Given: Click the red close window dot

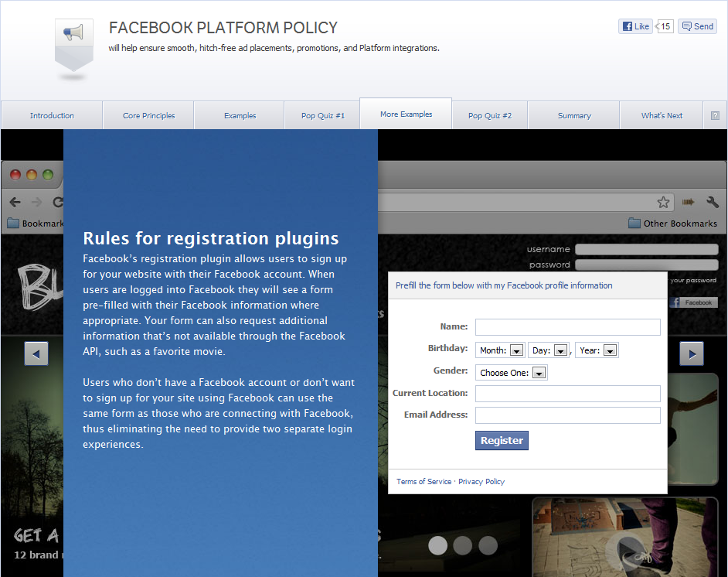Looking at the screenshot, I should click(15, 175).
